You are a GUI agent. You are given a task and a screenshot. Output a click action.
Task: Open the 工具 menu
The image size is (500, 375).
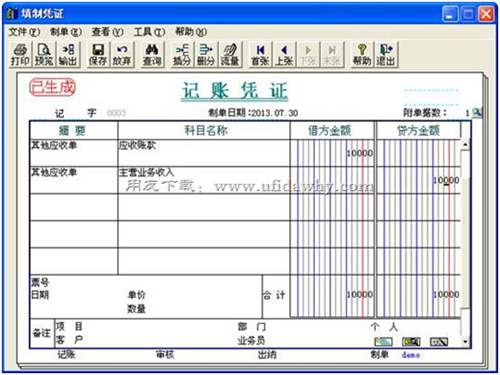click(x=149, y=32)
